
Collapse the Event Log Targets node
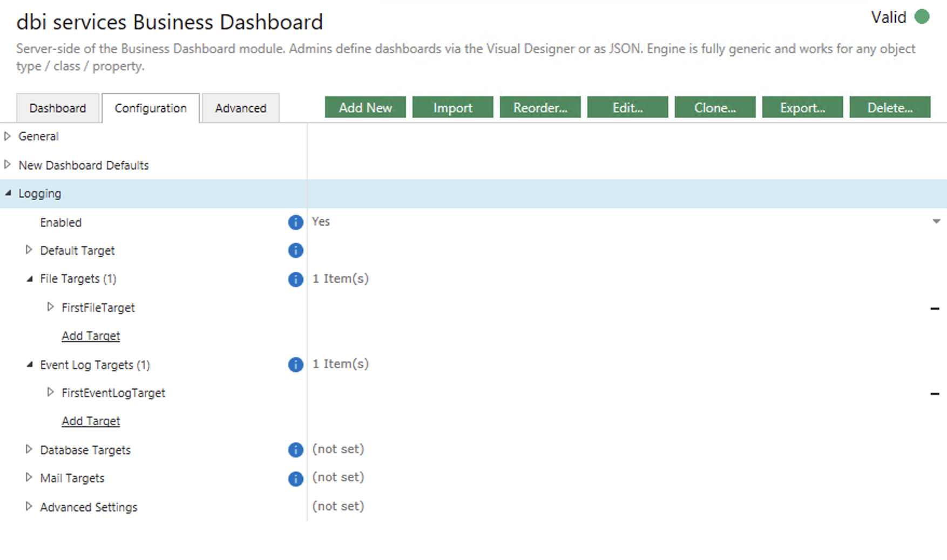[x=30, y=365]
